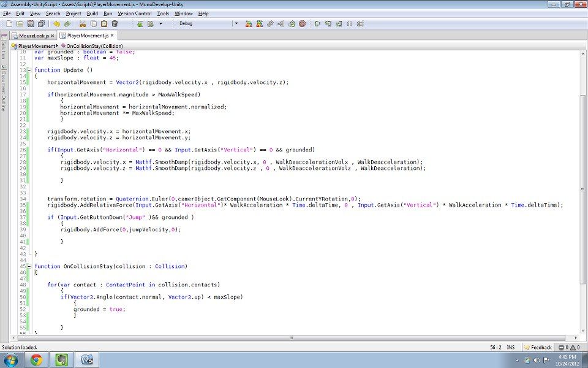Open the Help menu
The width and height of the screenshot is (588, 368).
pyautogui.click(x=203, y=13)
